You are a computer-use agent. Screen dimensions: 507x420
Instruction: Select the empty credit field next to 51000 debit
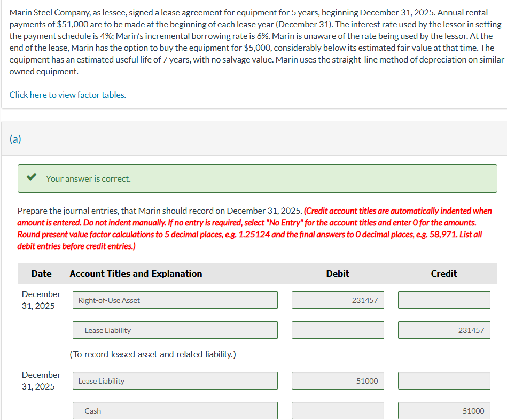coord(444,380)
